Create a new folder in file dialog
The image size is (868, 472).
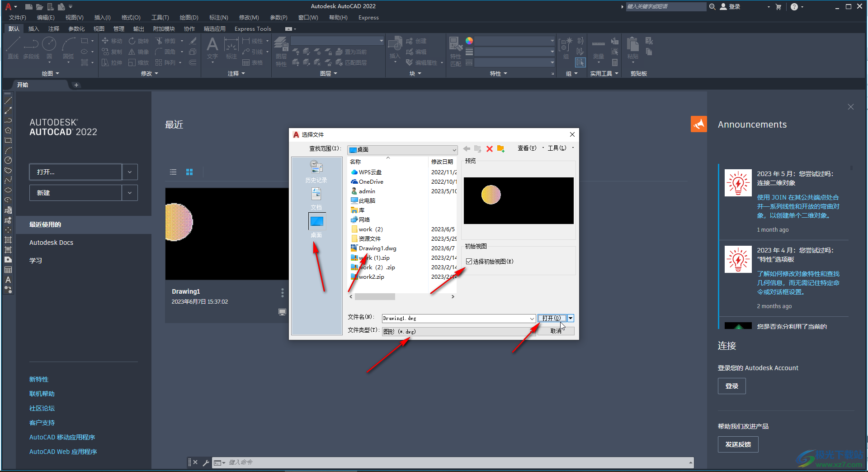(500, 148)
